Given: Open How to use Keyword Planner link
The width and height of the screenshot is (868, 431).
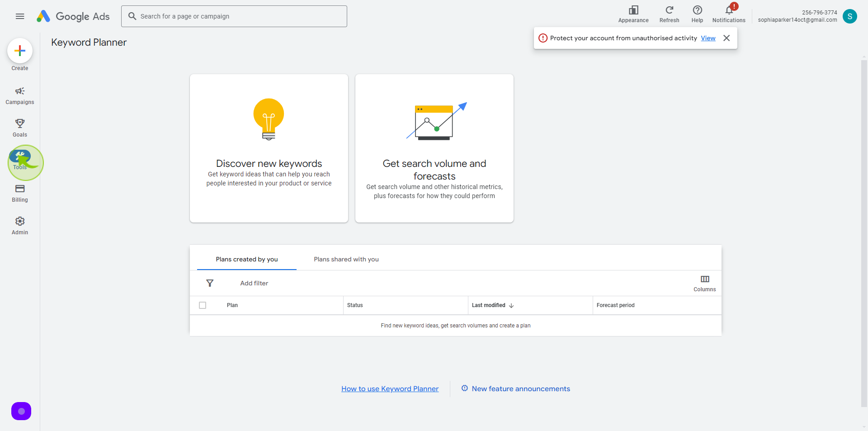Looking at the screenshot, I should click(x=390, y=389).
